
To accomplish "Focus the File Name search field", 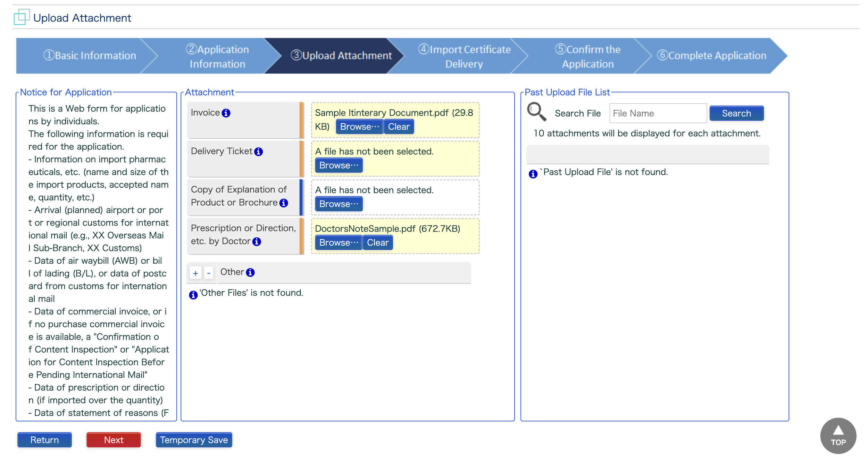I will [x=658, y=113].
